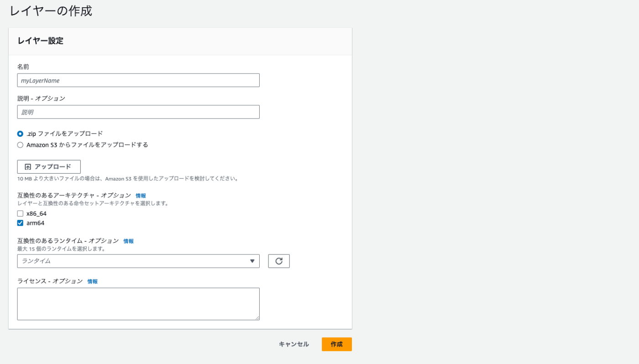Click the アップロード file picker button
Screen dimensions: 639x364
(x=49, y=166)
